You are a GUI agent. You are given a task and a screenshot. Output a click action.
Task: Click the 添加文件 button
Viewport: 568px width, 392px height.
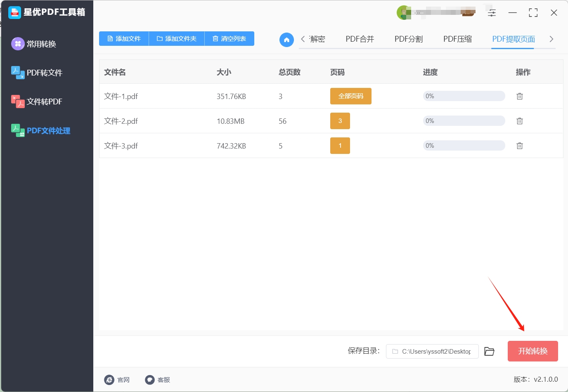point(124,39)
